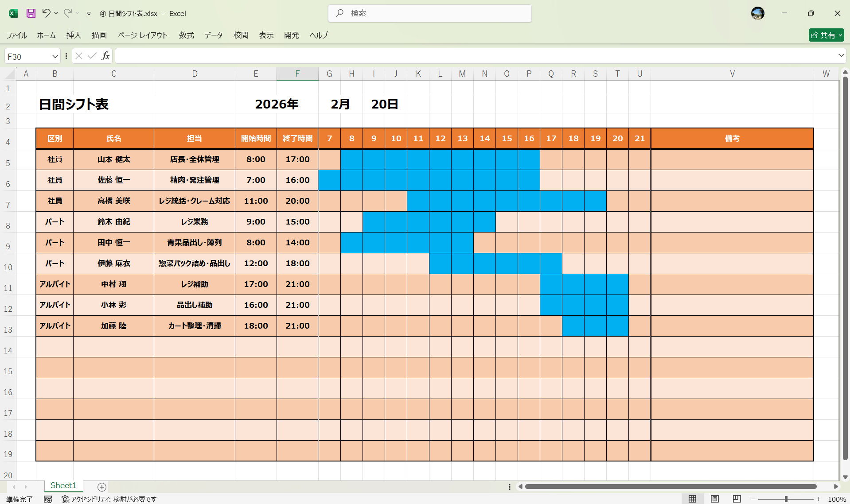The height and width of the screenshot is (504, 850).
Task: Expand the formula bar with its chevron
Action: (841, 55)
